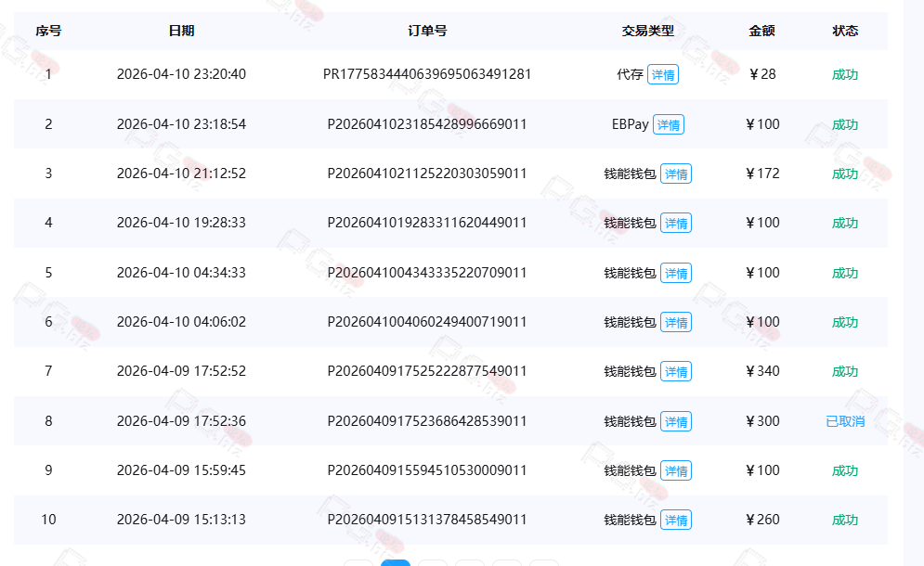Click the highlighted blue pagination page button

tap(396, 562)
